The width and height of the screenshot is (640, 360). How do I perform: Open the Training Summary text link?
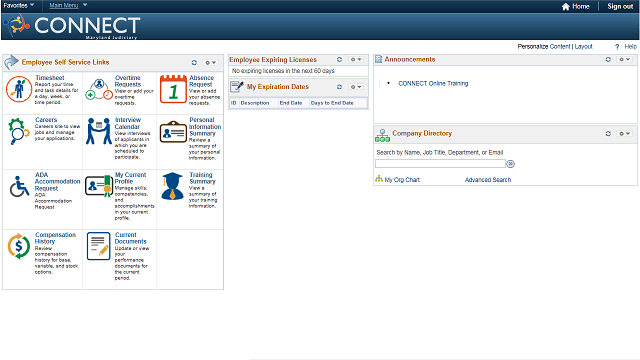pyautogui.click(x=202, y=178)
